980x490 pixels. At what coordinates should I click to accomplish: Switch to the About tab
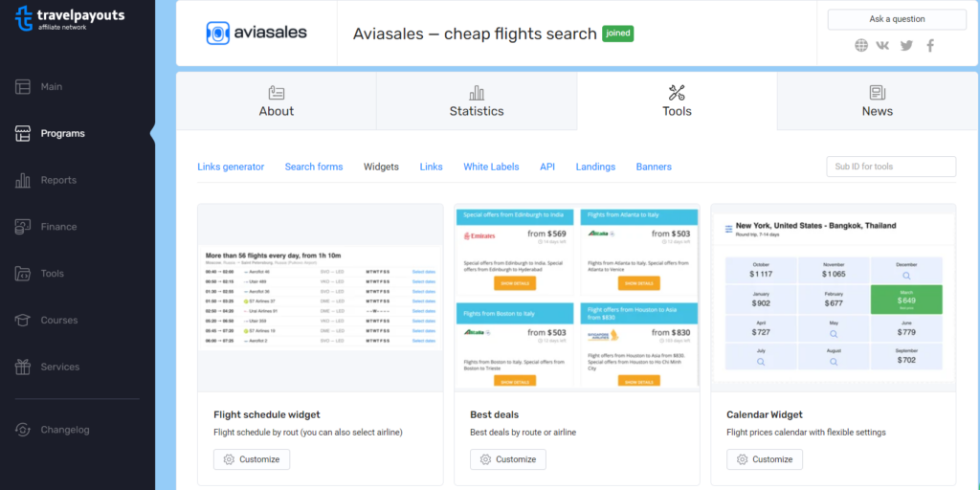[277, 101]
